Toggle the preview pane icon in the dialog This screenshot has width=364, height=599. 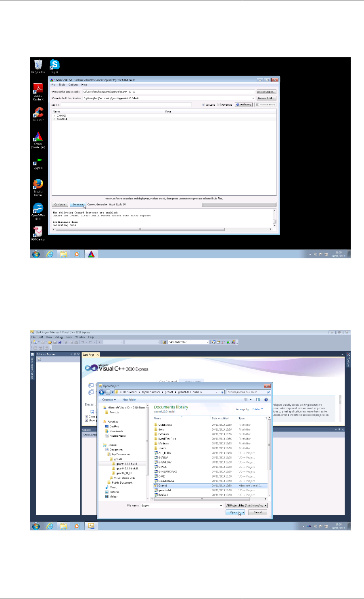coord(258,400)
